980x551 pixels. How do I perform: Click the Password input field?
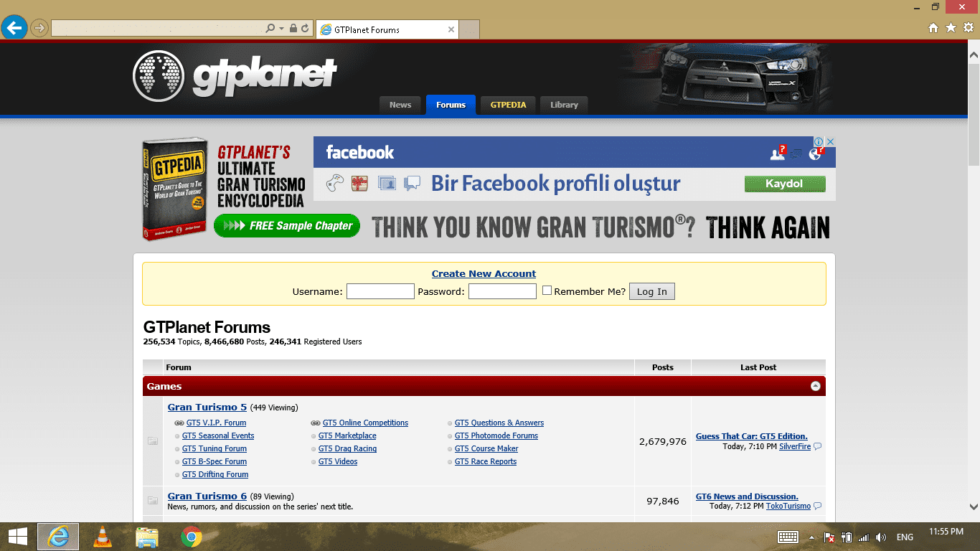tap(502, 291)
